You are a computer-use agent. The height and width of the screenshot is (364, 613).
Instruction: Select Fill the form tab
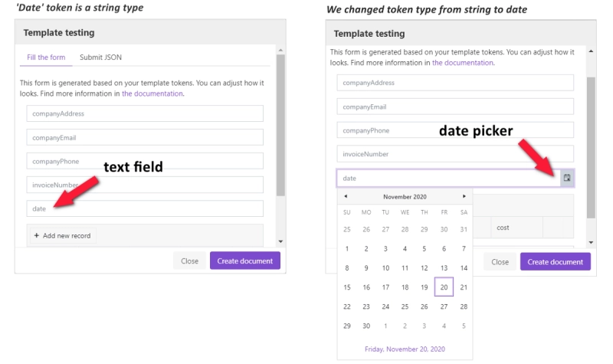coord(46,57)
